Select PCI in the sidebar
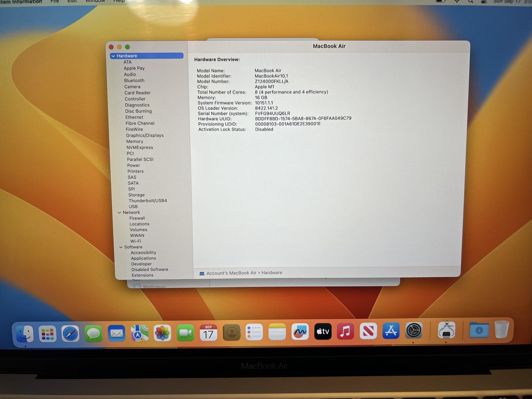This screenshot has width=532, height=399. click(130, 153)
